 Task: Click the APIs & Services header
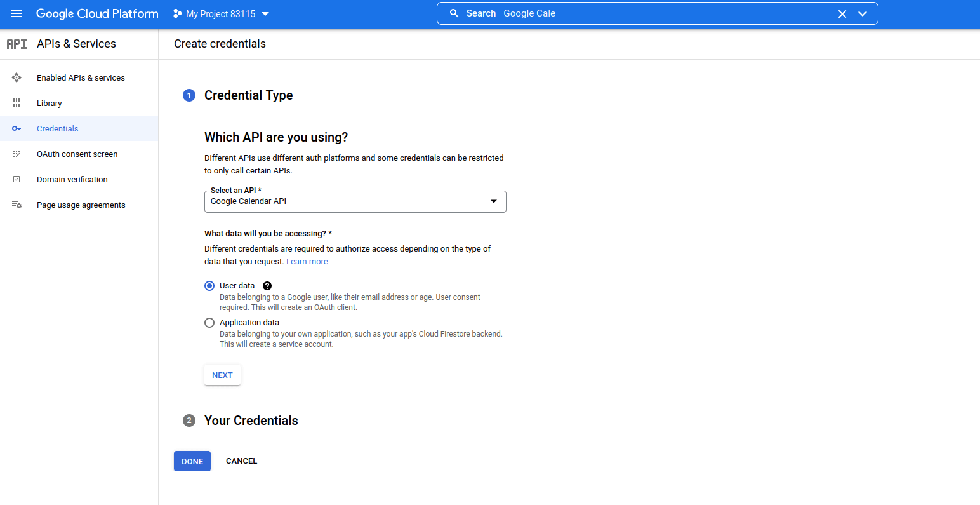[76, 44]
